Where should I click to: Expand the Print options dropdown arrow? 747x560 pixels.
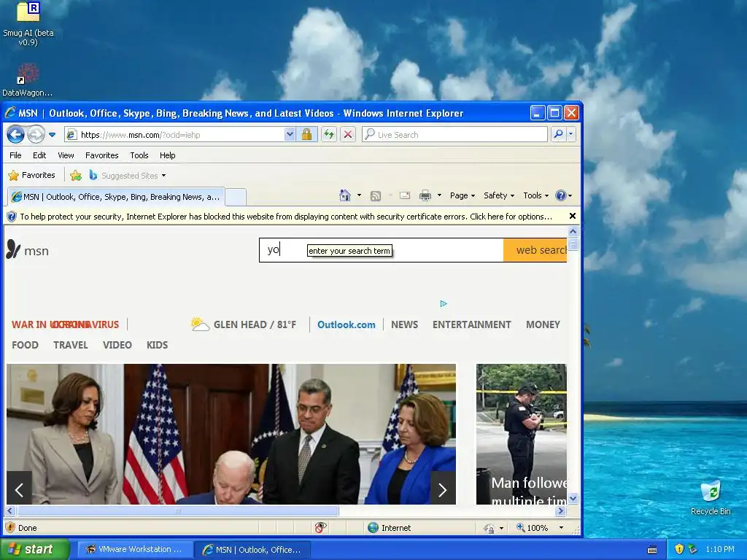(439, 195)
